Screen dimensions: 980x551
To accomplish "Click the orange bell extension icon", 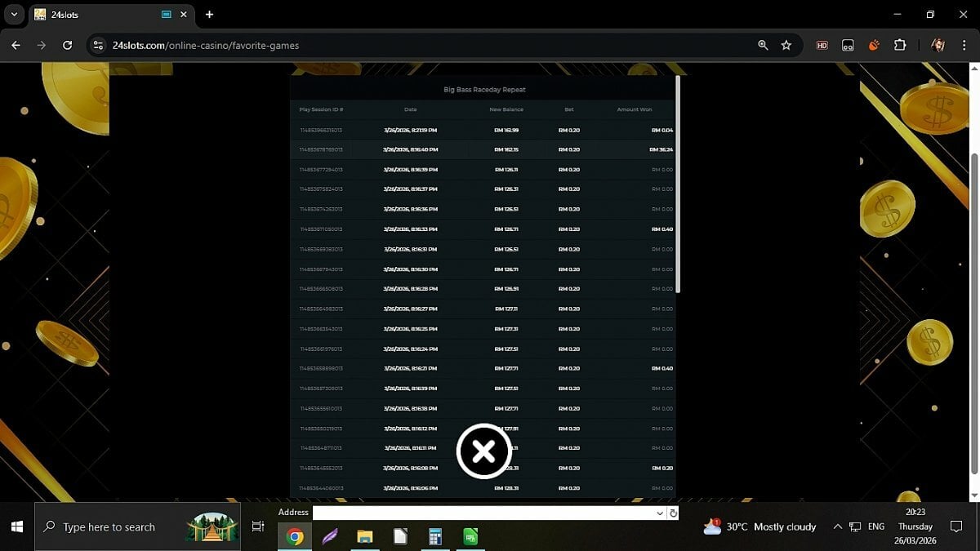I will click(x=874, y=46).
